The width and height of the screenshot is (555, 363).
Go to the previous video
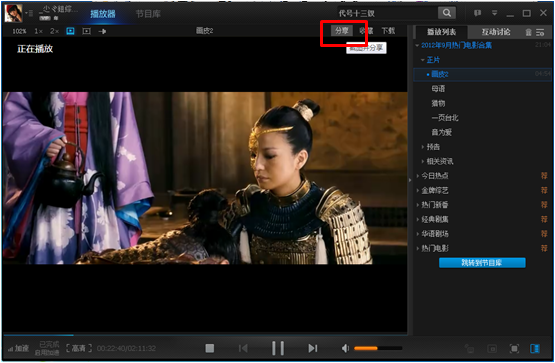tap(243, 348)
